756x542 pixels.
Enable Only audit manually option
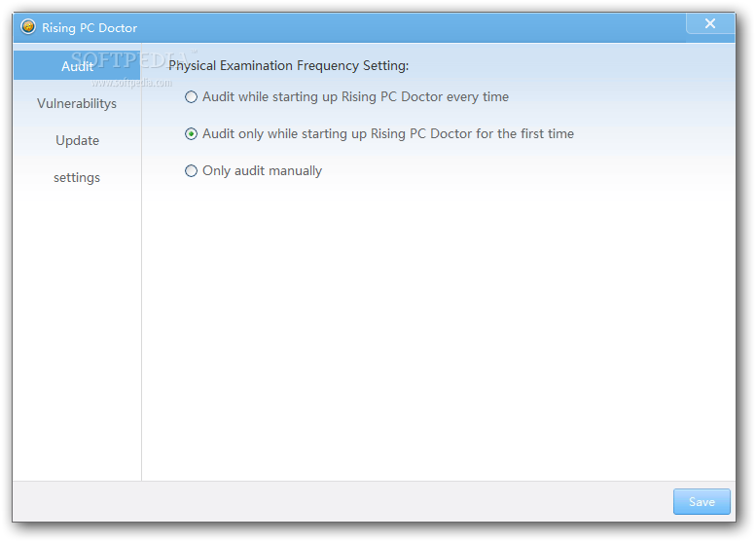[x=192, y=170]
